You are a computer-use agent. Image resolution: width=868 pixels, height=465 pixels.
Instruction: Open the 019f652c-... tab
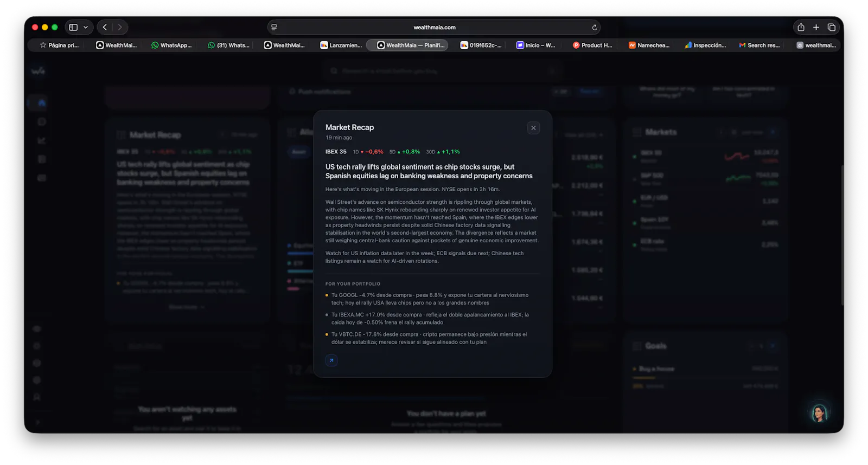tap(481, 46)
